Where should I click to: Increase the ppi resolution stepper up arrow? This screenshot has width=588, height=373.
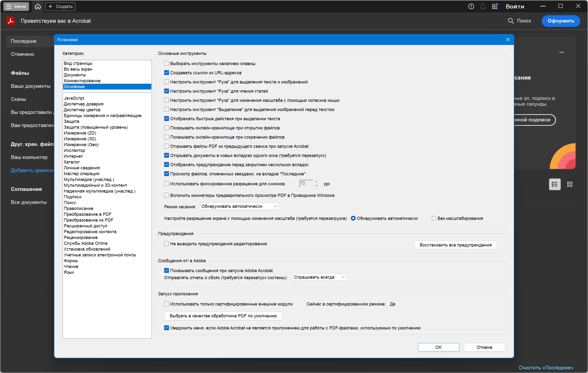coord(316,181)
